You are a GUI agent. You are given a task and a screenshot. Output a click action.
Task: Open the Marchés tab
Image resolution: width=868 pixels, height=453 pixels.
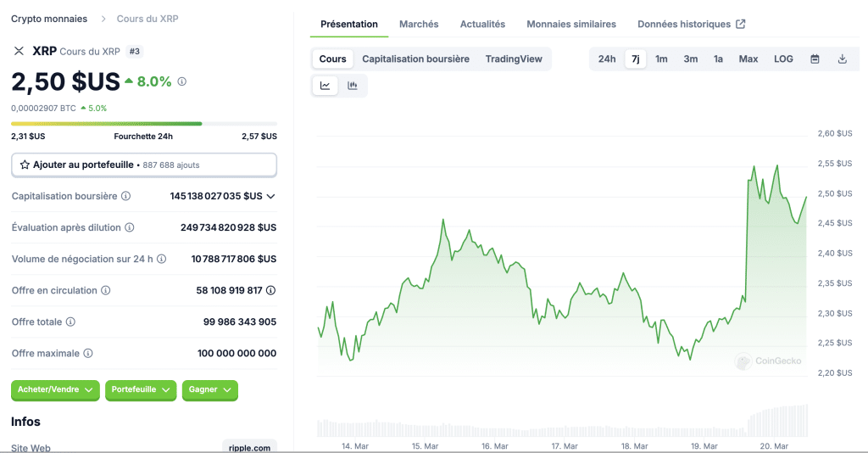(x=419, y=24)
